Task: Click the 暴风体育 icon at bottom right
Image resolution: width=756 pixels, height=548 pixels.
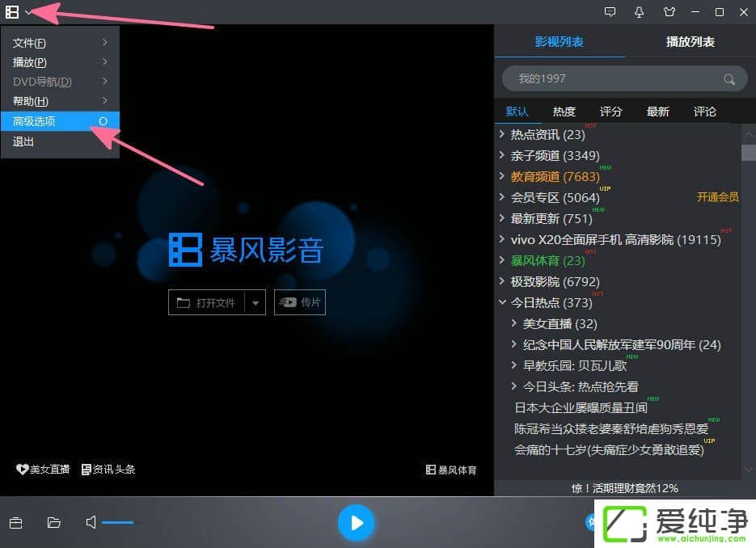Action: pos(450,469)
